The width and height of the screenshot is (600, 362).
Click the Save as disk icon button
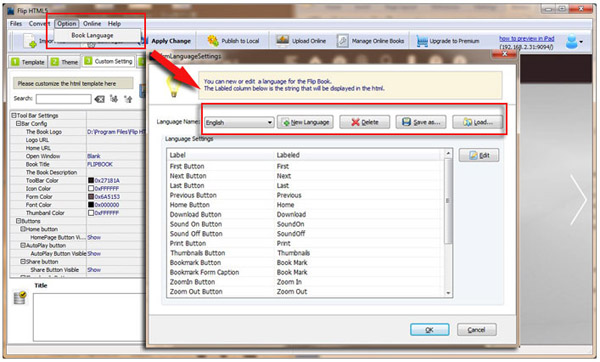421,122
